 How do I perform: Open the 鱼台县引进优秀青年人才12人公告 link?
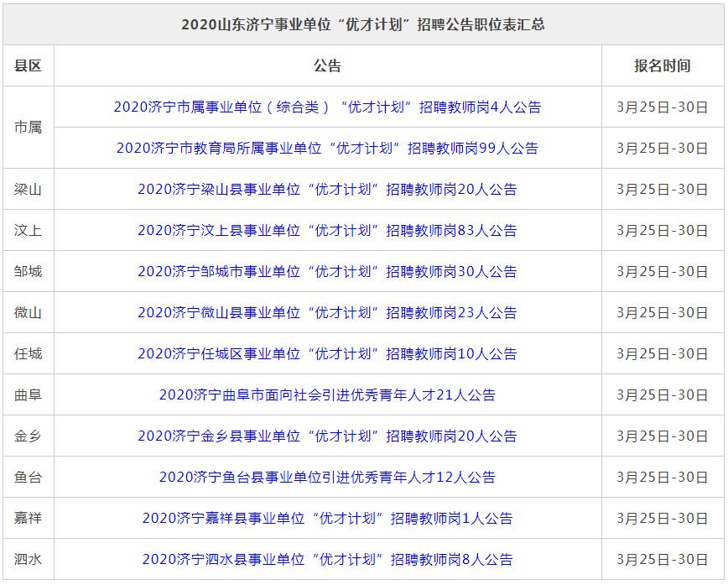tap(327, 478)
